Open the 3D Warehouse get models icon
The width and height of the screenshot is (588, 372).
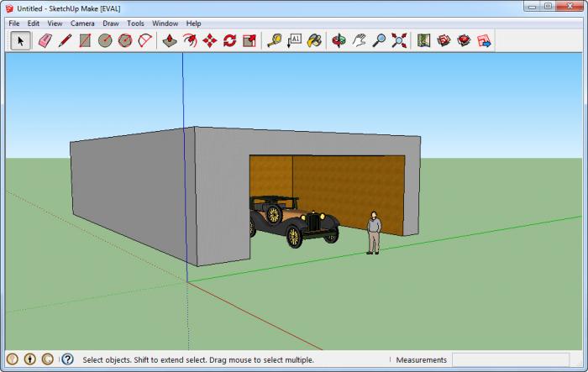[444, 40]
